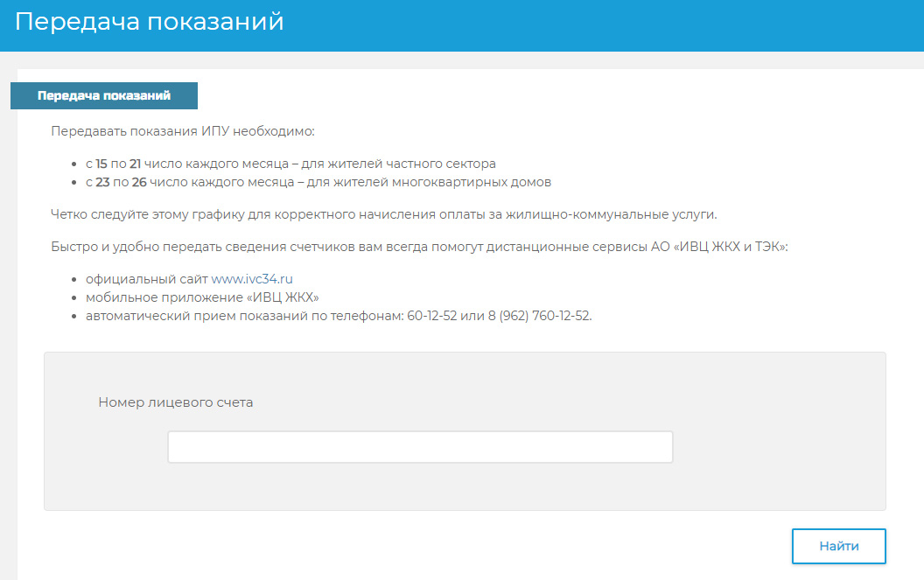Click the "Номер лицевого счета" label
This screenshot has height=580, width=924.
(176, 402)
